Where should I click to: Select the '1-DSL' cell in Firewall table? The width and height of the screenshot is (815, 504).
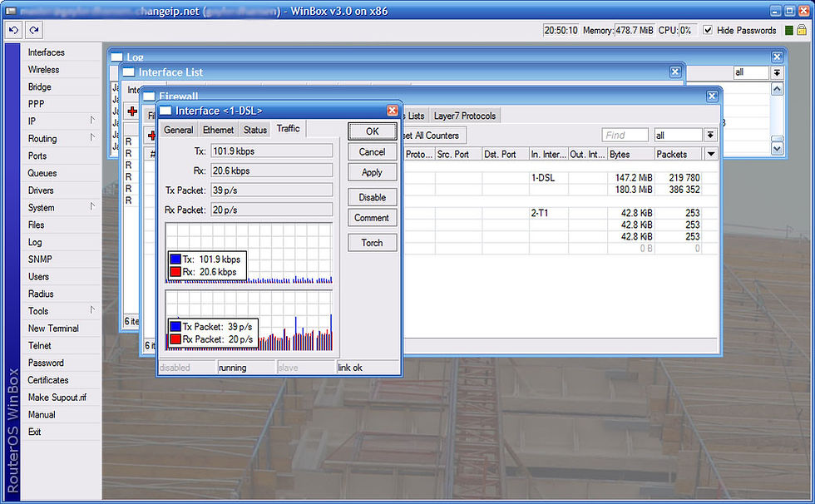(x=548, y=178)
